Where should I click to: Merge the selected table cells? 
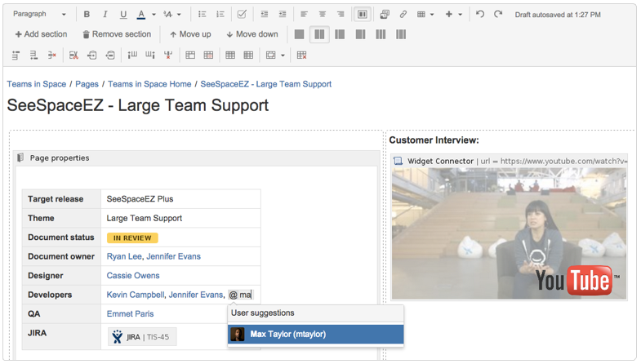coord(190,55)
